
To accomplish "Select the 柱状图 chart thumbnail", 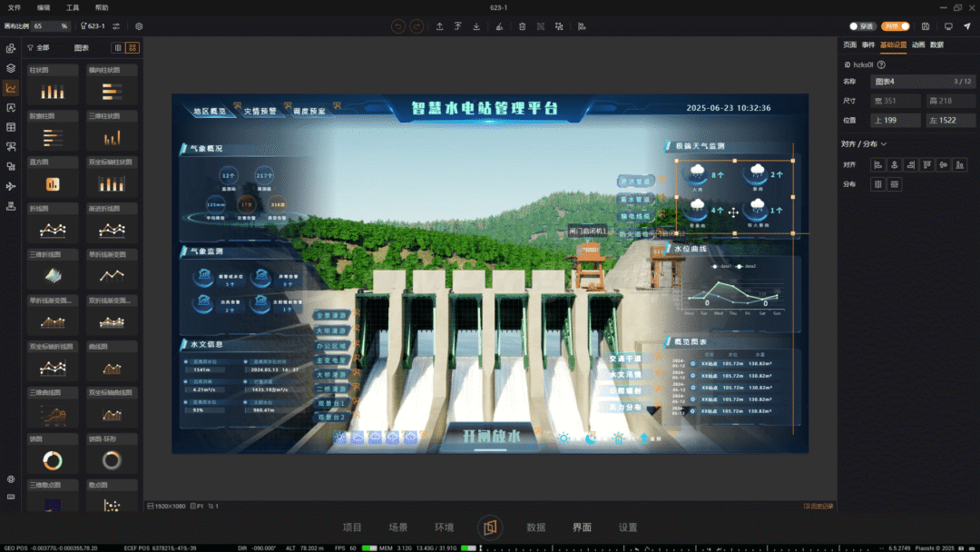I will click(x=53, y=84).
